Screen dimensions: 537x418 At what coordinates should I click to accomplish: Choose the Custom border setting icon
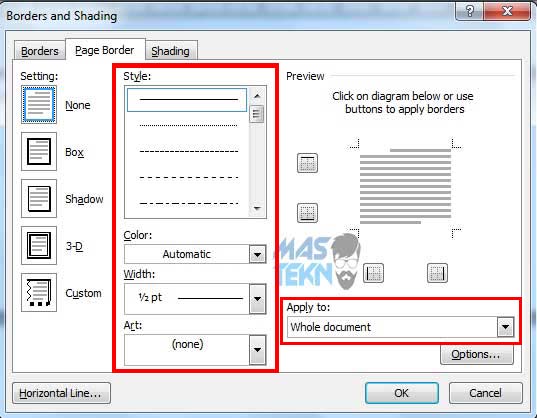coord(39,292)
